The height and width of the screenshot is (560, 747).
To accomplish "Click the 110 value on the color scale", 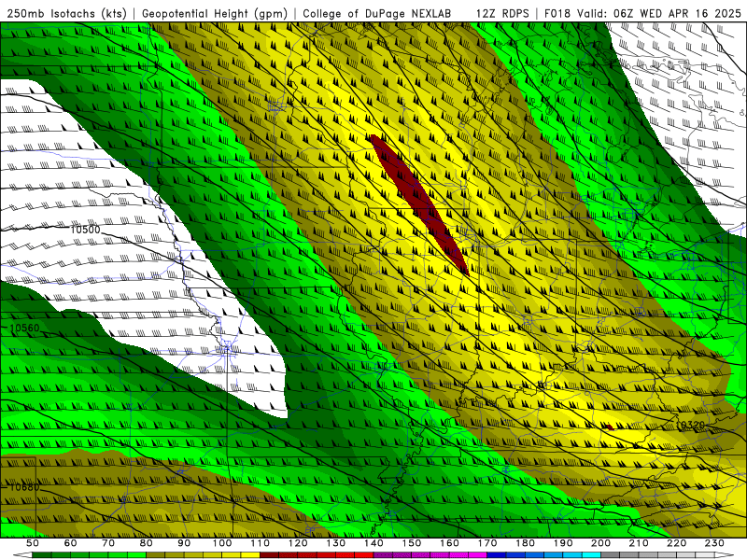I will [x=261, y=543].
